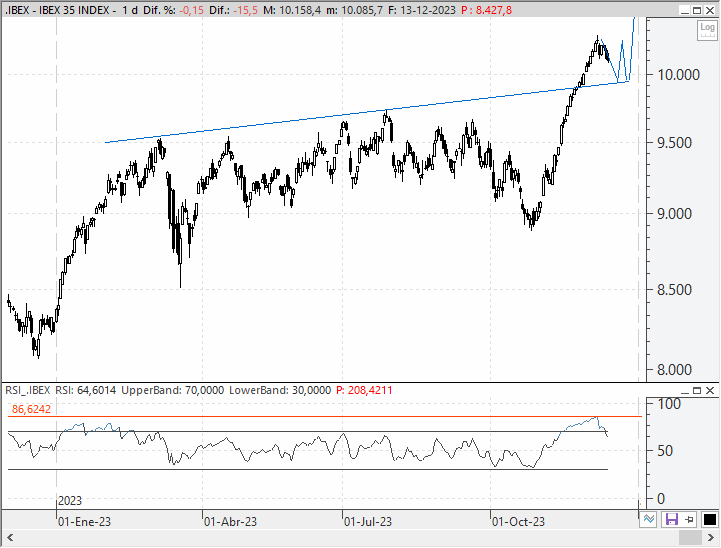Viewport: 721px width, 548px height.
Task: Click the 'RSI_.IBEX' indicator label
Action: click(x=28, y=390)
